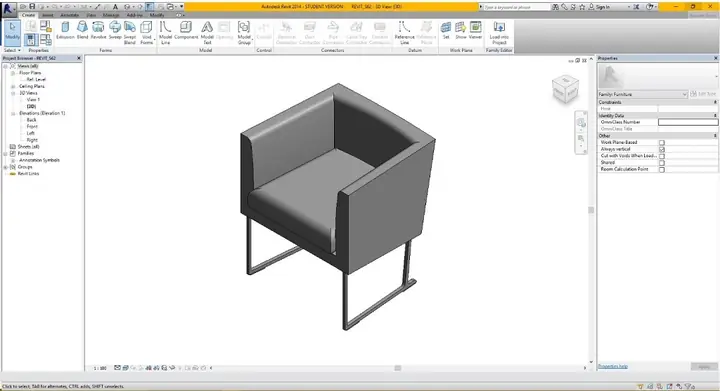720x391 pixels.
Task: Start the Revolve form tool
Action: [x=98, y=30]
